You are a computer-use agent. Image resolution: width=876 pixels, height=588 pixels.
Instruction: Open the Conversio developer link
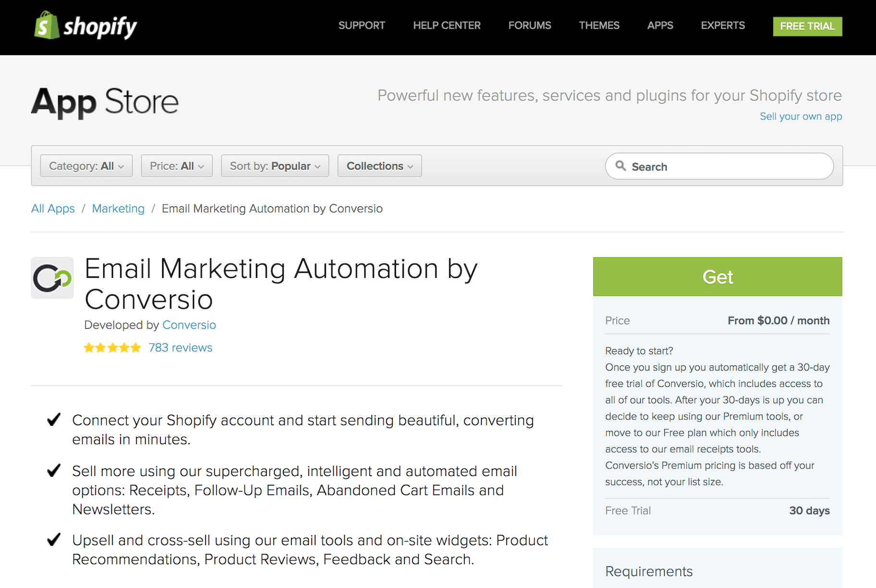click(189, 325)
